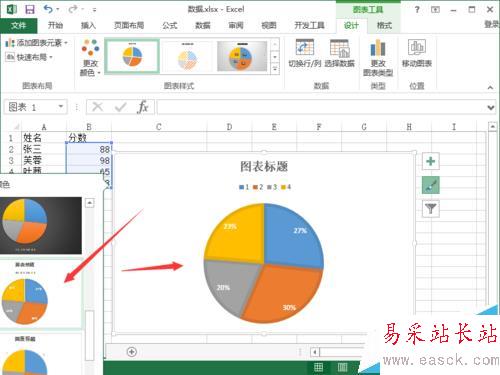Switch to the 审阅 tab
This screenshot has height=375, width=500.
pos(236,25)
